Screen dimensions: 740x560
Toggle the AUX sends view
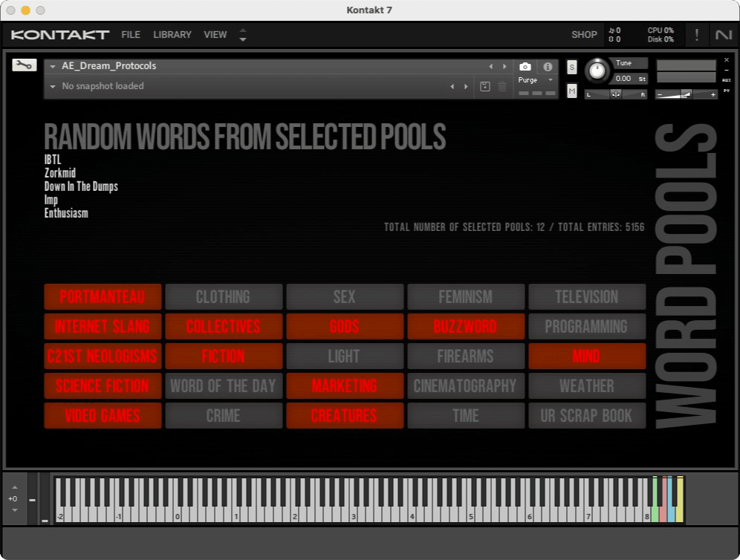click(x=727, y=80)
